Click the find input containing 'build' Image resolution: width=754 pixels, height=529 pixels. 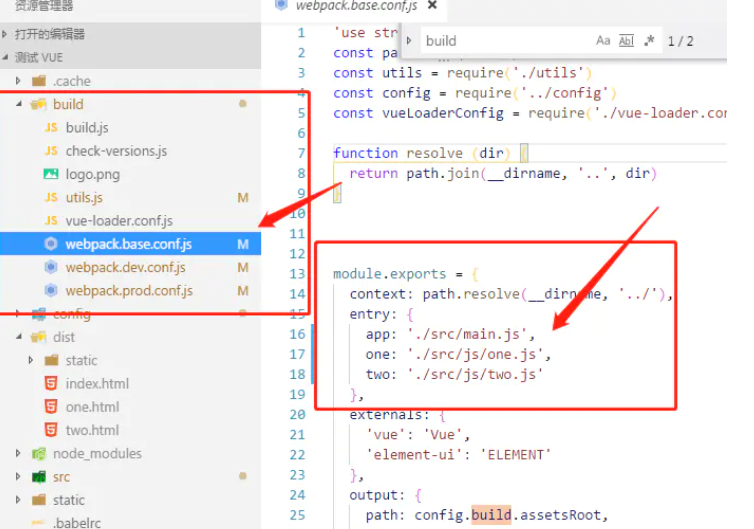click(505, 41)
